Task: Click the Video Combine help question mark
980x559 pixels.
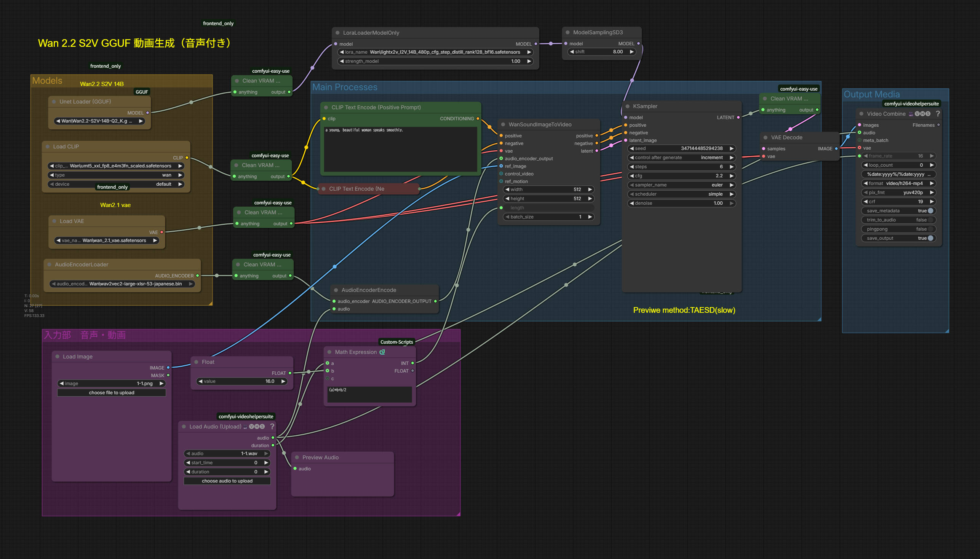Action: point(938,114)
